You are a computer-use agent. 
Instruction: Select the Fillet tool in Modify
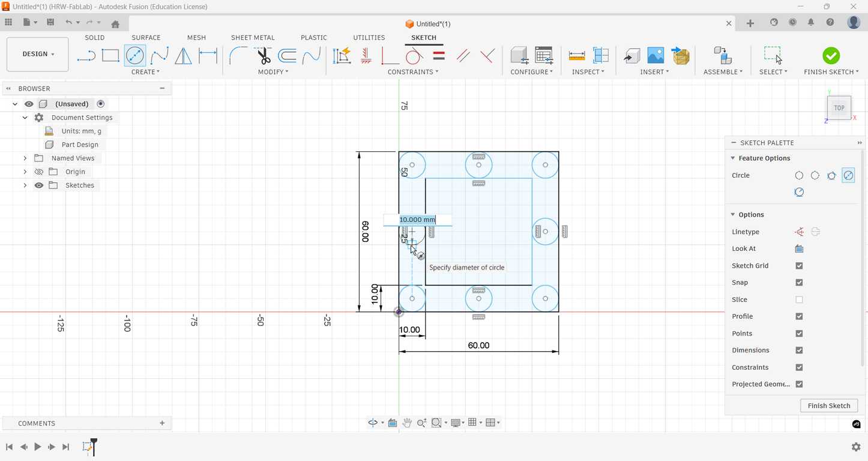click(x=238, y=56)
